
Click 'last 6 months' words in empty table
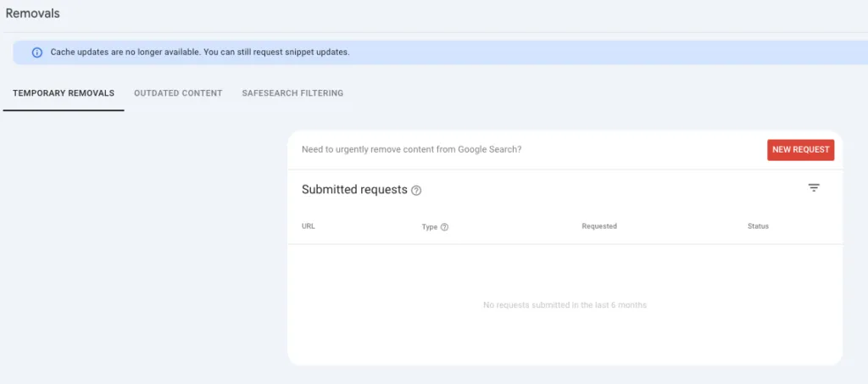pyautogui.click(x=621, y=305)
